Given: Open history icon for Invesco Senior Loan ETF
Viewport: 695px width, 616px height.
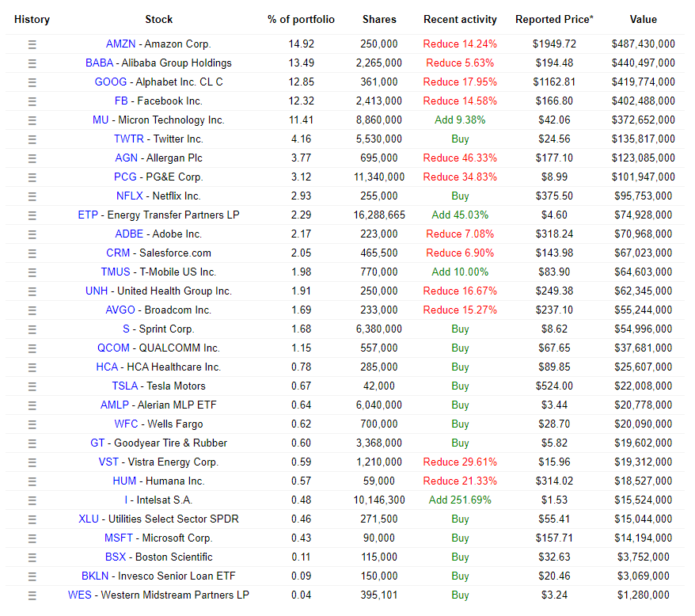Looking at the screenshot, I should [32, 576].
